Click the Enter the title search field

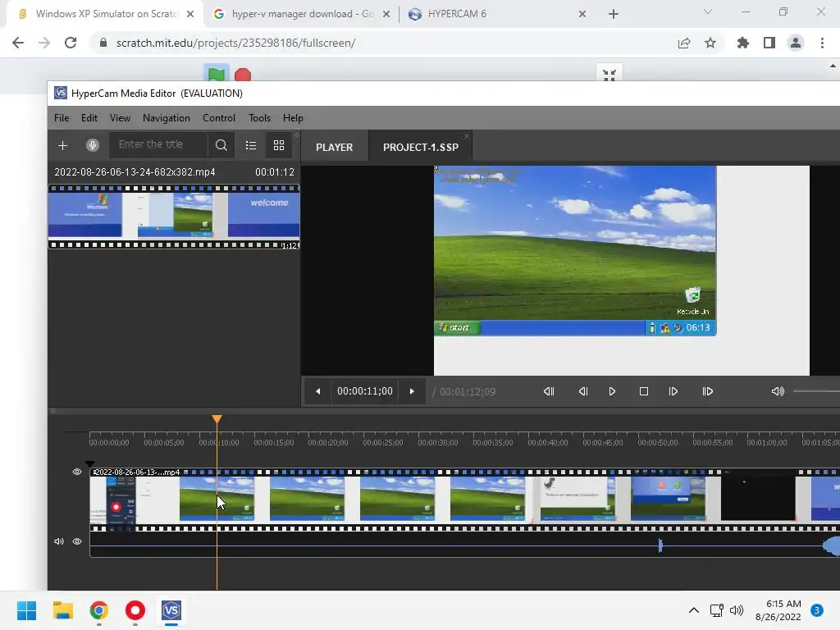click(158, 144)
